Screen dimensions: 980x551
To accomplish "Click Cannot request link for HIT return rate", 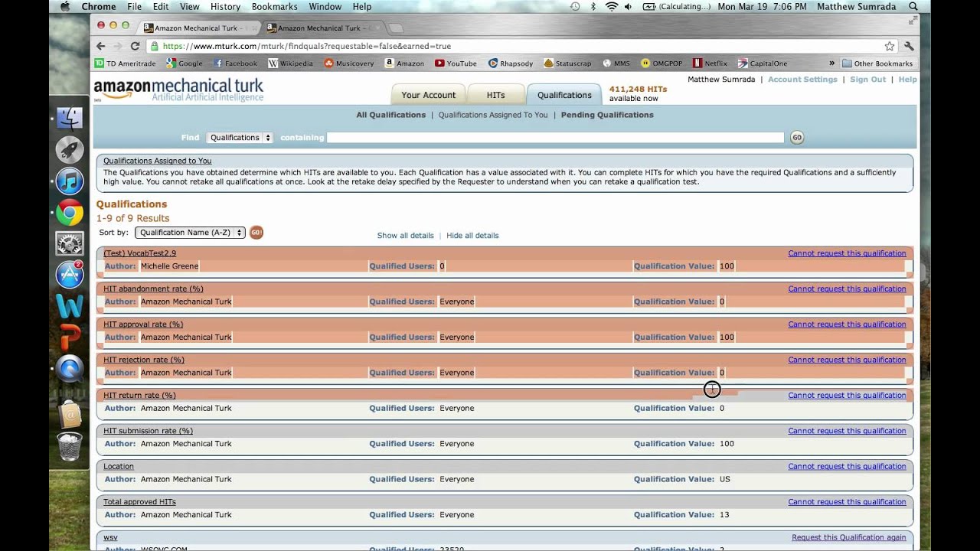I will tap(847, 396).
